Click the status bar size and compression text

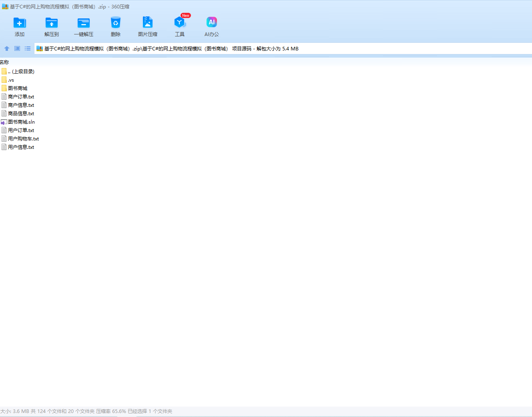pos(86,411)
